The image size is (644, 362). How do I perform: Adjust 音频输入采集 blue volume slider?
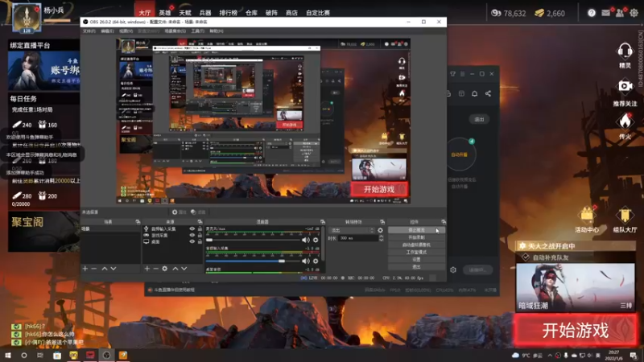tap(253, 261)
